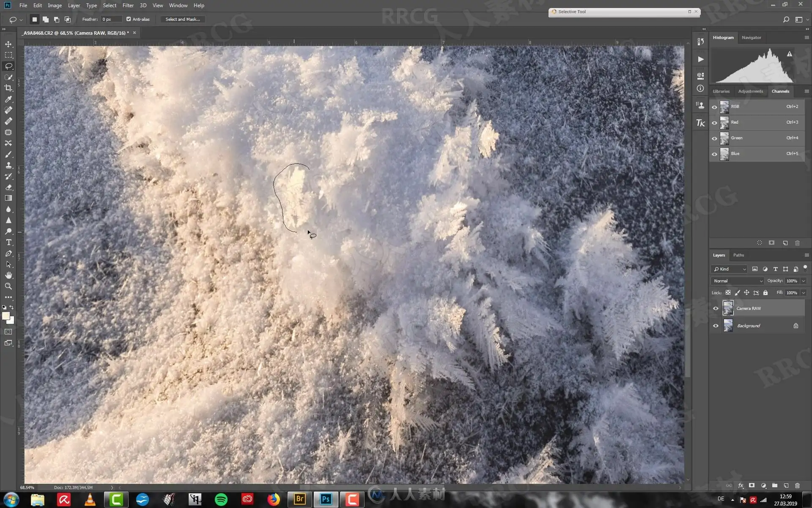Select the Quick Selection tool
Image resolution: width=812 pixels, height=508 pixels.
tap(8, 77)
